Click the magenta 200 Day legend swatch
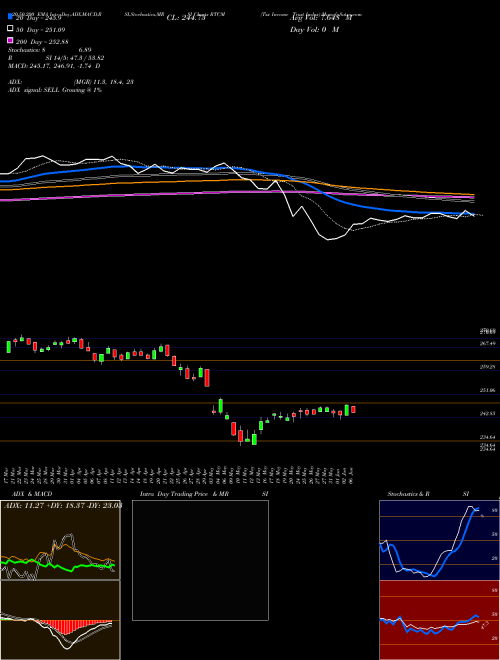Screen dimensions: 500x660 tap(10, 41)
